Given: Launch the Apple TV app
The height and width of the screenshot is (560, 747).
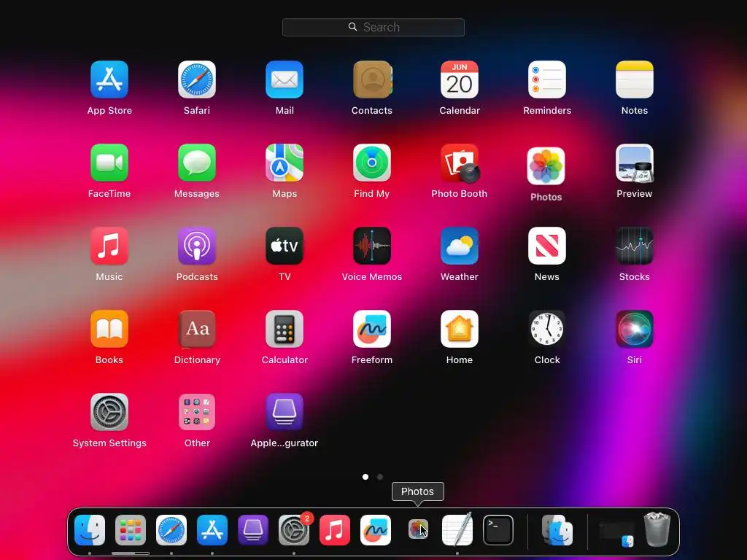Looking at the screenshot, I should [x=285, y=246].
